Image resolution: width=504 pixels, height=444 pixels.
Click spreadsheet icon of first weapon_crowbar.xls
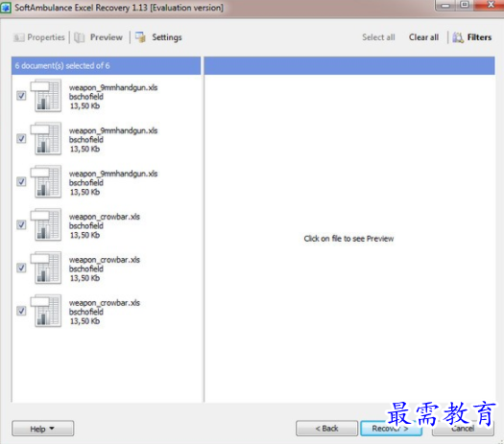point(46,224)
